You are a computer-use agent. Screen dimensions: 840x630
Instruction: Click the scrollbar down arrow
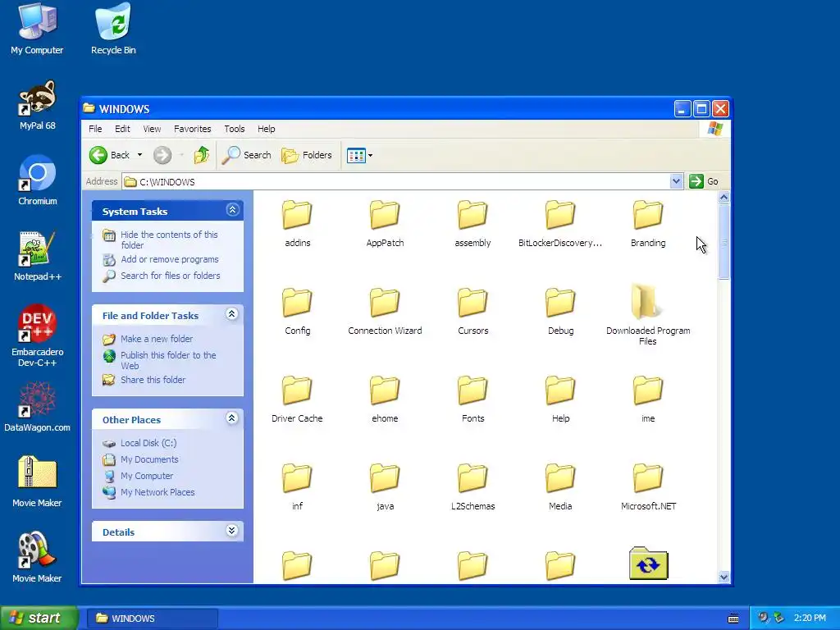click(x=724, y=577)
